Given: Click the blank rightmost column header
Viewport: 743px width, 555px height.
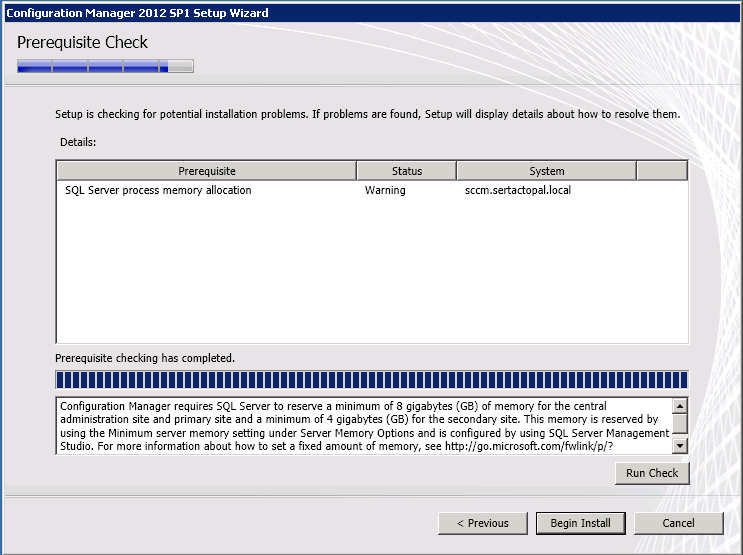Looking at the screenshot, I should [661, 171].
